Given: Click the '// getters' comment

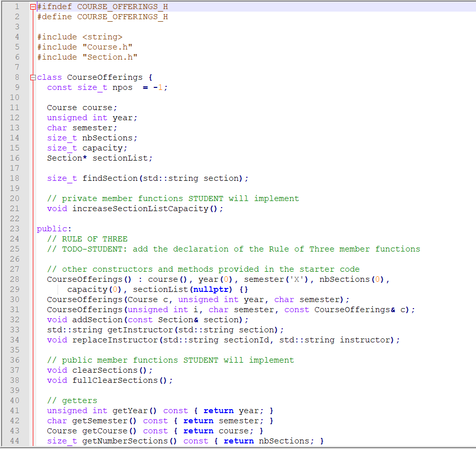Looking at the screenshot, I should (72, 401).
